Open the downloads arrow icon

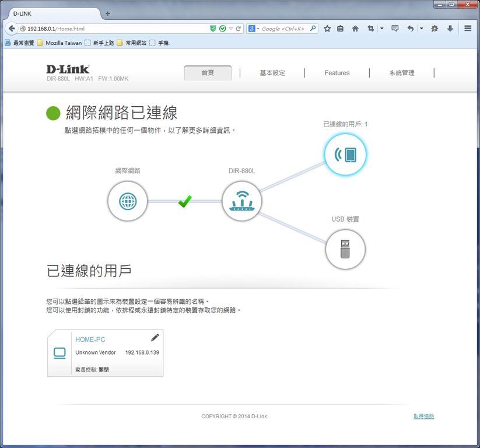pos(450,29)
